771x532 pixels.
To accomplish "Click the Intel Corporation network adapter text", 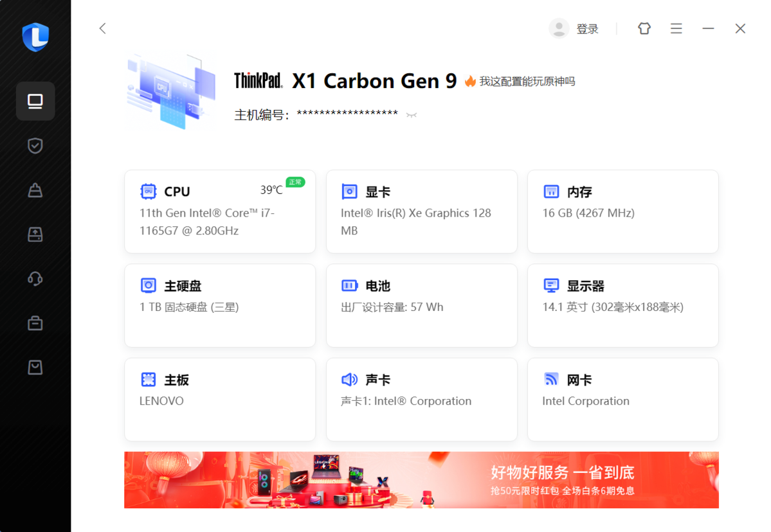I will [x=586, y=401].
